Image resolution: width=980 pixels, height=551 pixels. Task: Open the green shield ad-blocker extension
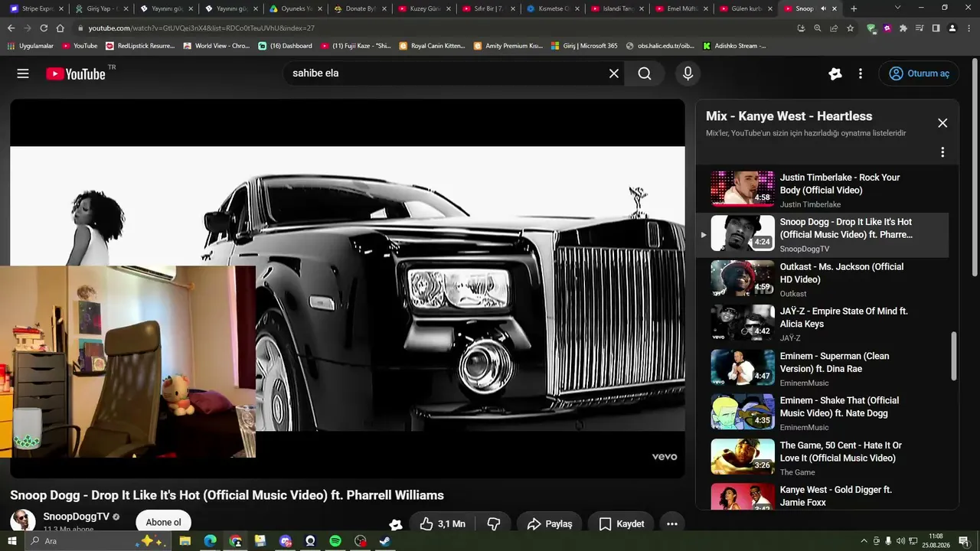click(871, 28)
